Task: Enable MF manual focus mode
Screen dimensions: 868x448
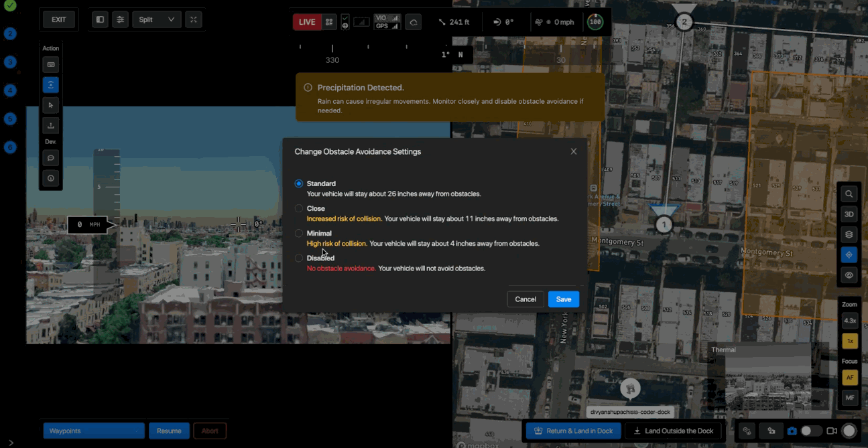Action: click(850, 398)
